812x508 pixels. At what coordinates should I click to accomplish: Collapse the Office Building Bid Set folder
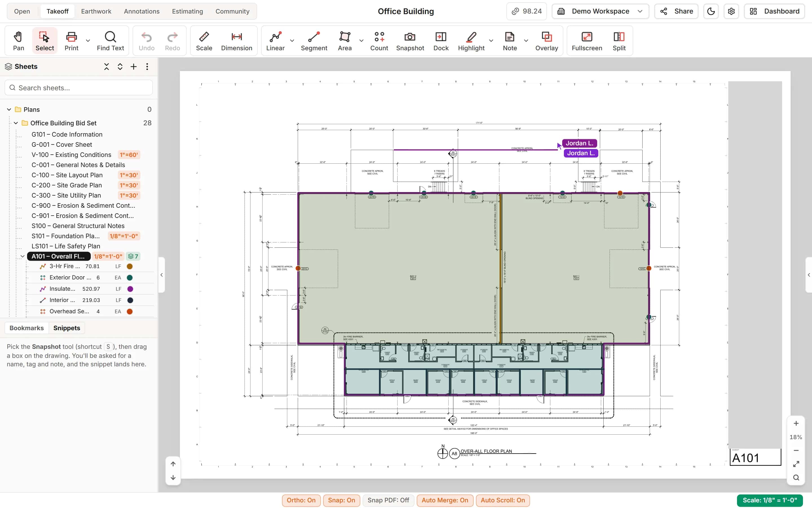[x=16, y=123]
